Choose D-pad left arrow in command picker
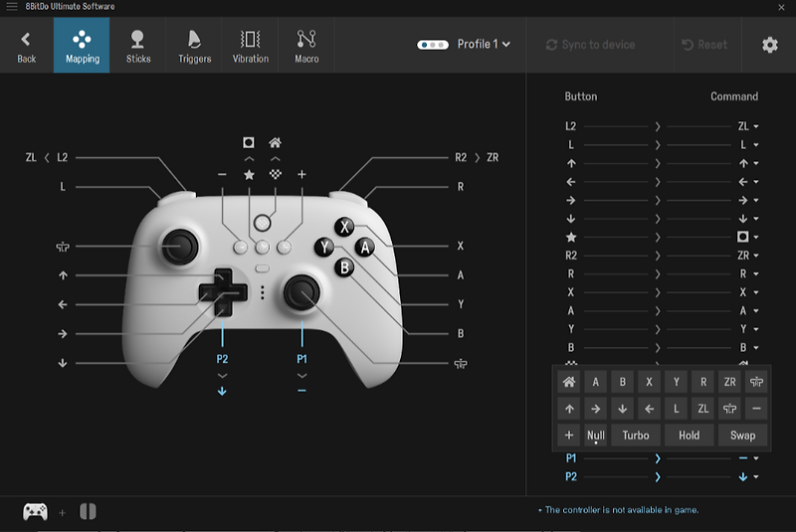Screen dimensions: 796x532 click(x=650, y=409)
